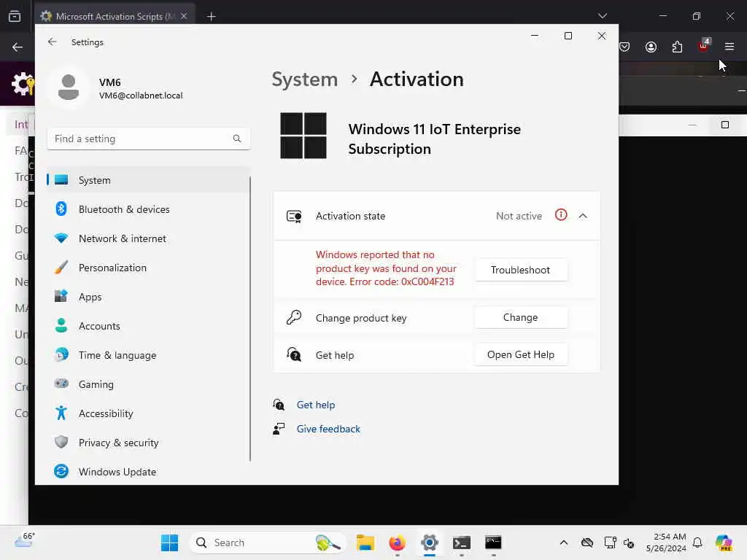The image size is (747, 560).
Task: Open the Command Prompt taskbar icon
Action: [493, 542]
